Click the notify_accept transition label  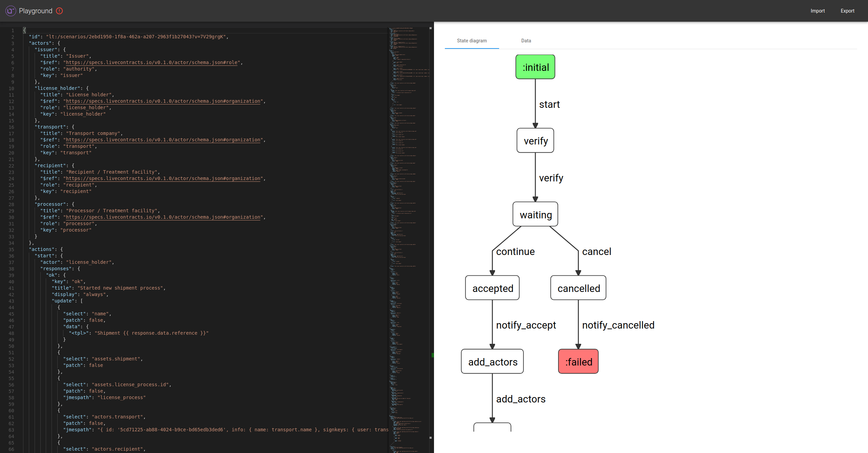[526, 325]
